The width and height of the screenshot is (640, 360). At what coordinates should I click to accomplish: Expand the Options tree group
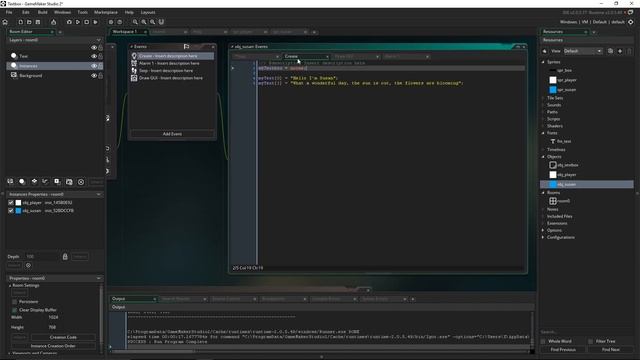(x=543, y=230)
